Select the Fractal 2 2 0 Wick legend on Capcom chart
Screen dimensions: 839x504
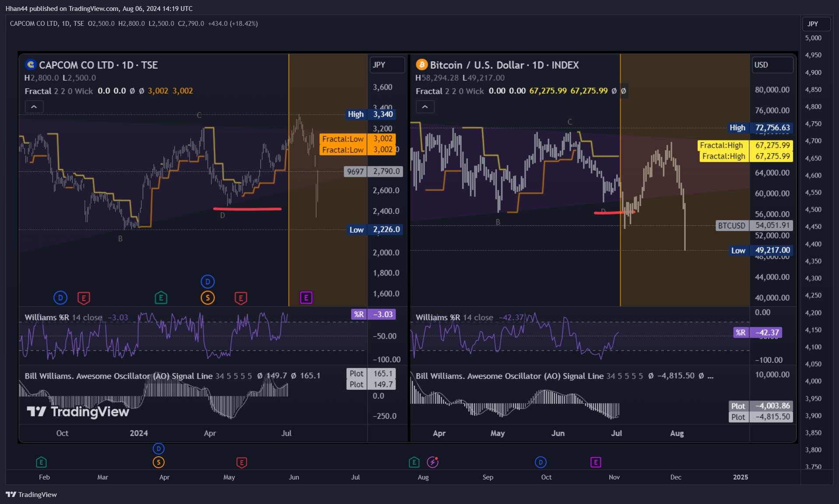tap(59, 91)
